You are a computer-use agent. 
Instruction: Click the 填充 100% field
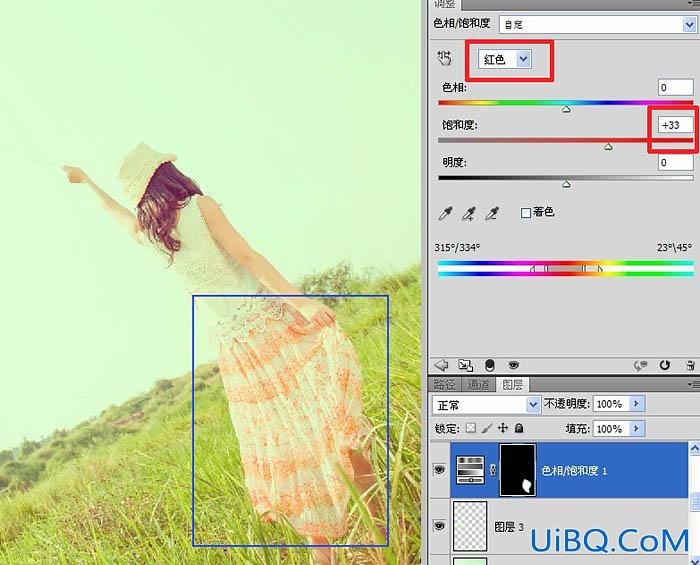click(612, 429)
